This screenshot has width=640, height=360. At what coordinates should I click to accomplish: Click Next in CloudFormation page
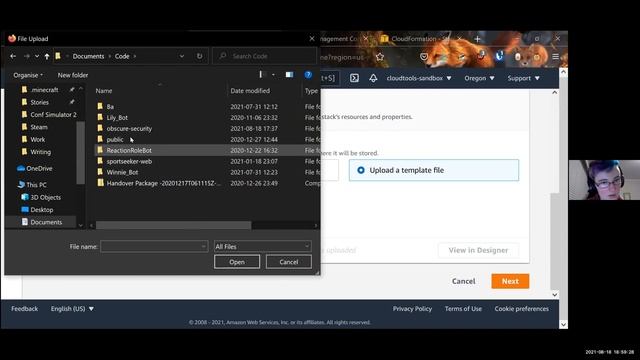tap(510, 281)
